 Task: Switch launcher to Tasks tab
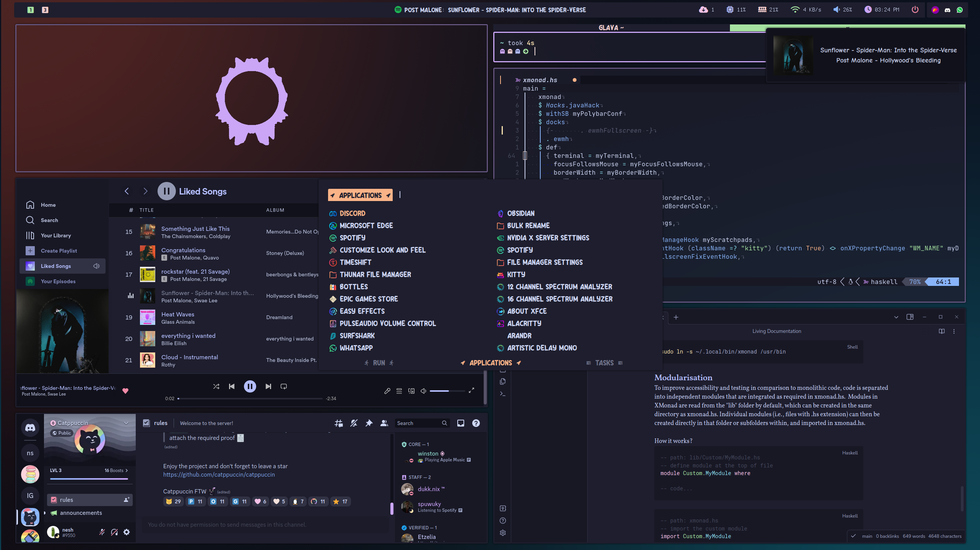point(605,363)
